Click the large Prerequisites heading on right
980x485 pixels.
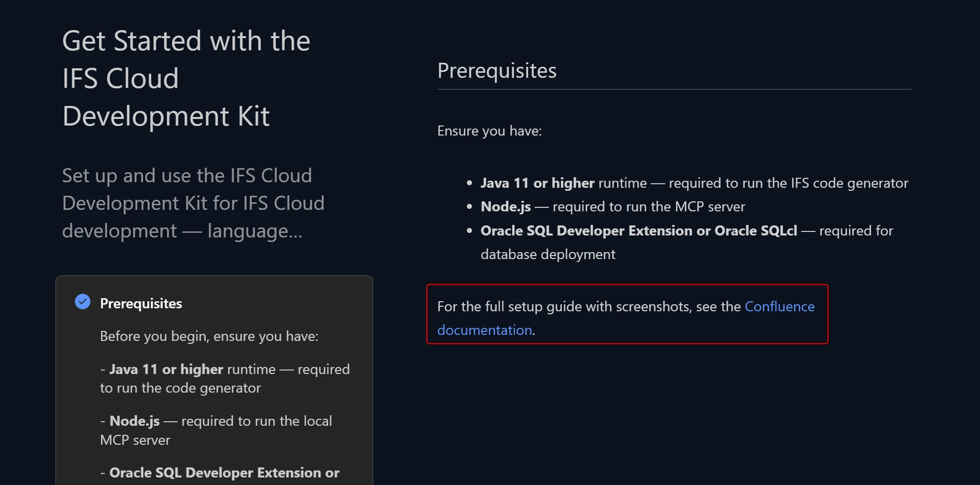[497, 70]
